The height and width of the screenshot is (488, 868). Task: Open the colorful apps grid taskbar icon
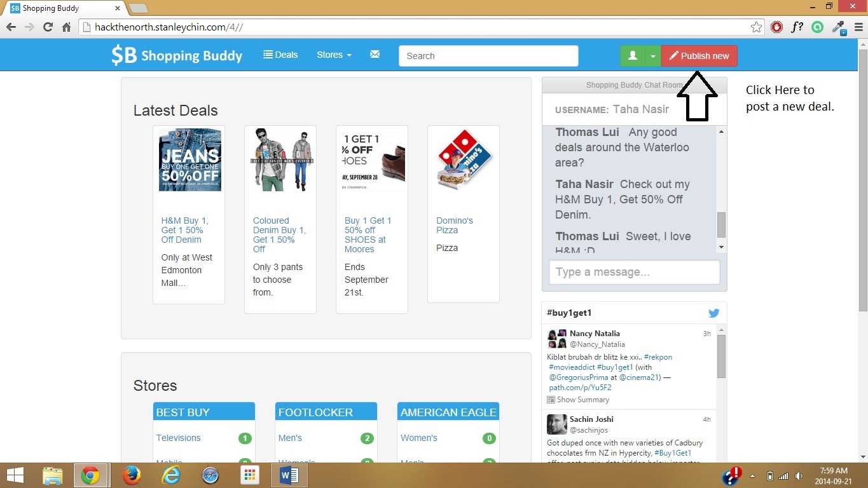(250, 475)
